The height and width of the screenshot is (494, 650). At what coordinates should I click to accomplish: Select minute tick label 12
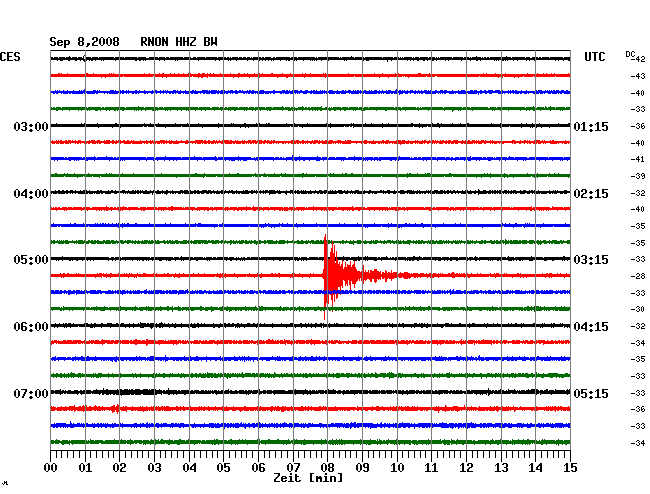[x=466, y=467]
